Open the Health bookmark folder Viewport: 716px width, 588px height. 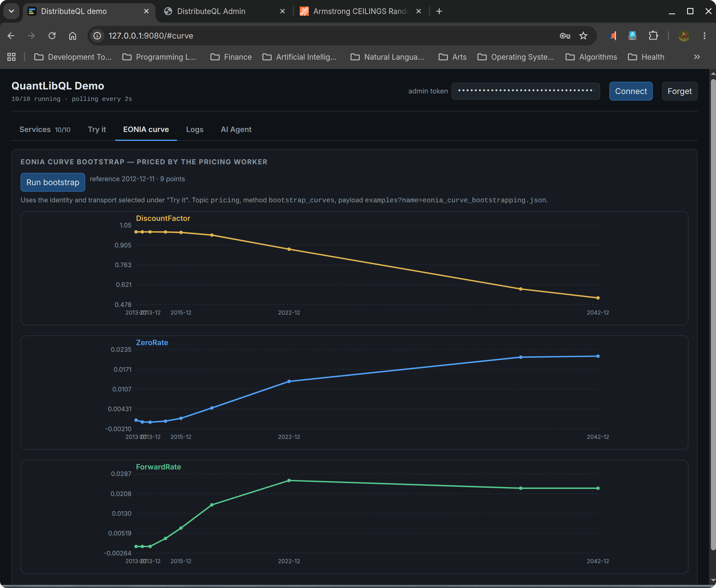coord(646,57)
